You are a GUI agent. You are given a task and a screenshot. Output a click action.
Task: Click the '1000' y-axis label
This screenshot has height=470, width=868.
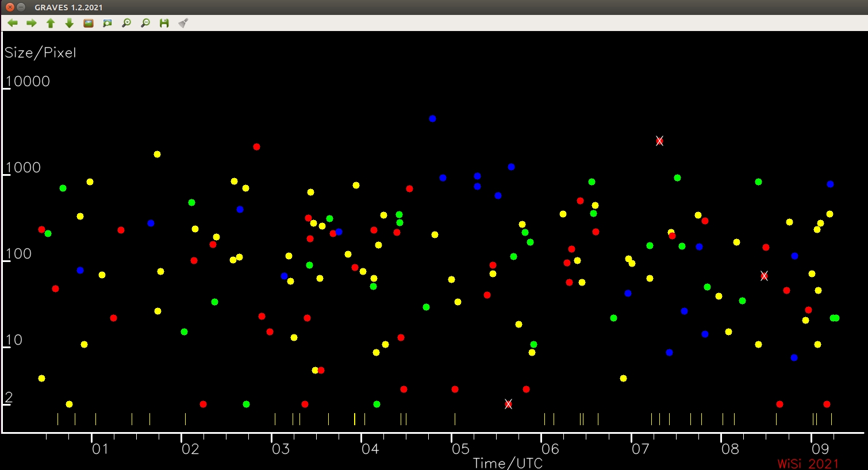(x=23, y=167)
